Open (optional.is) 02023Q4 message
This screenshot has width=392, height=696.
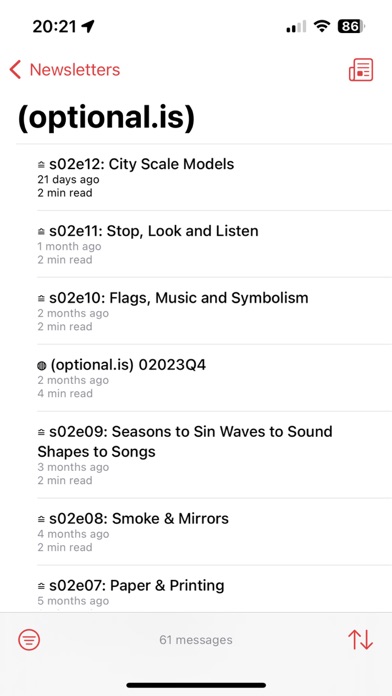tap(214, 378)
